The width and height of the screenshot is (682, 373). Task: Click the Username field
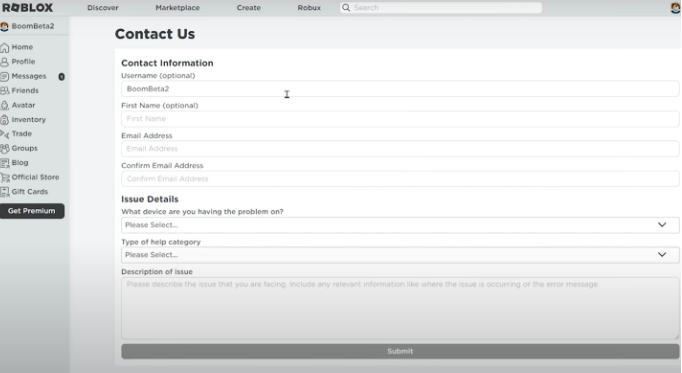point(400,89)
